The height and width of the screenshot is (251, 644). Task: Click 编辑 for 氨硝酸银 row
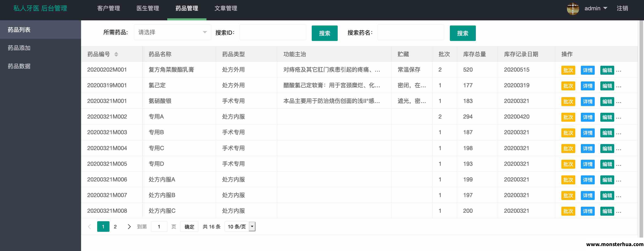pos(607,102)
